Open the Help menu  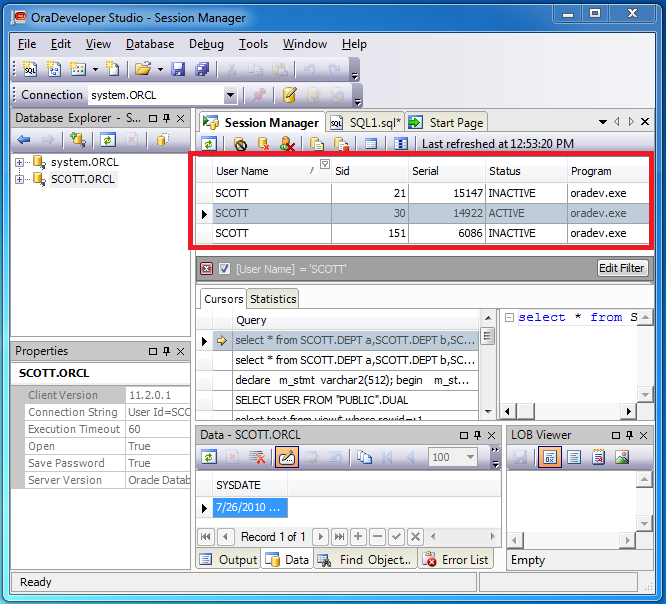click(354, 44)
